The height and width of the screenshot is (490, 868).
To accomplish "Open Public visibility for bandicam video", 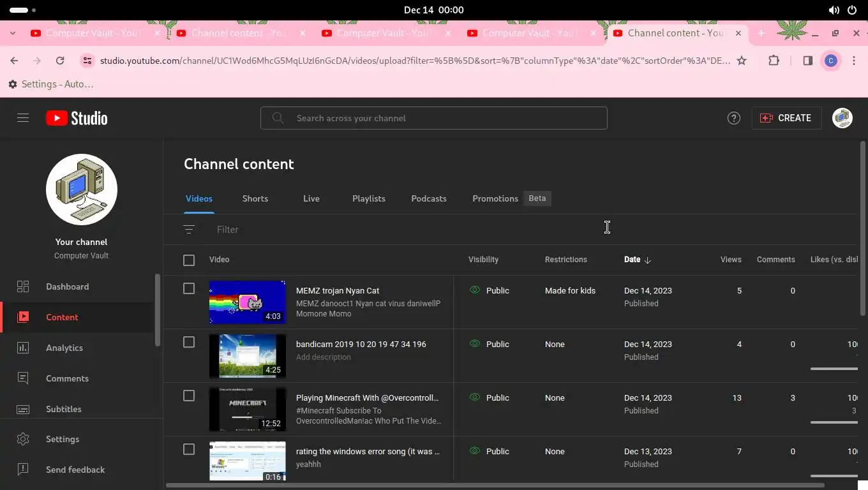I will coord(498,344).
